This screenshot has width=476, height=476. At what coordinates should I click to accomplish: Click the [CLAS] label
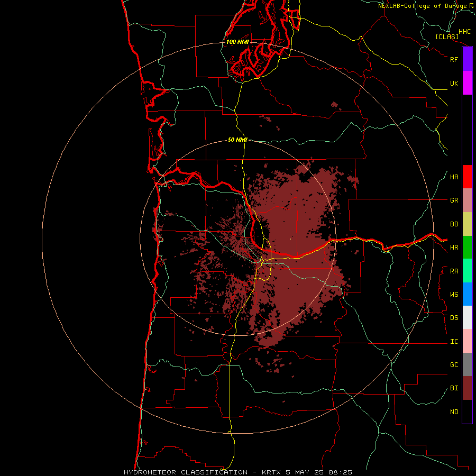pos(447,36)
